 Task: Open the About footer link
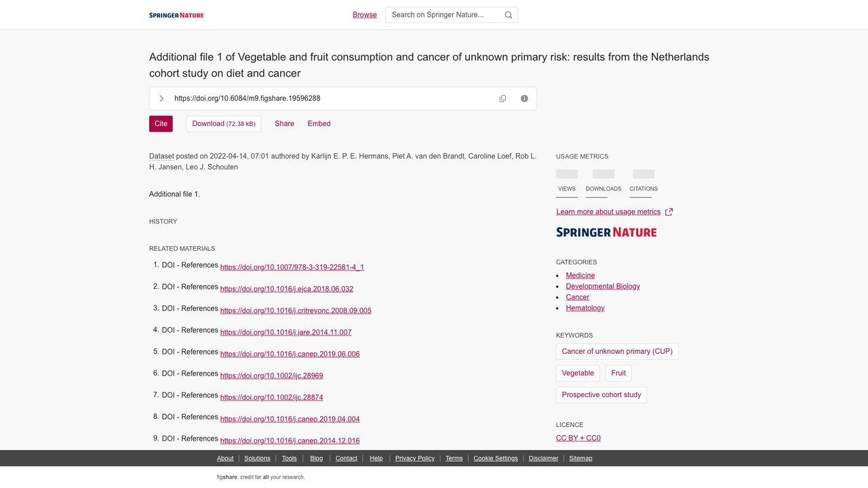click(x=225, y=458)
